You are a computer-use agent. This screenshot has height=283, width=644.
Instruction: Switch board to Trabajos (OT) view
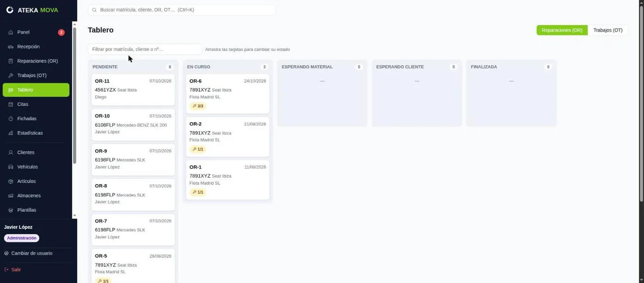(x=608, y=30)
